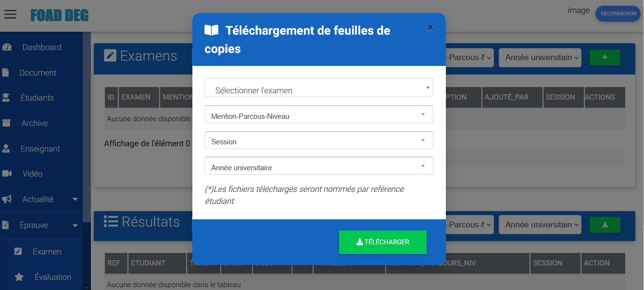Click the Vidéo camera icon
The image size is (644, 290).
[7, 174]
